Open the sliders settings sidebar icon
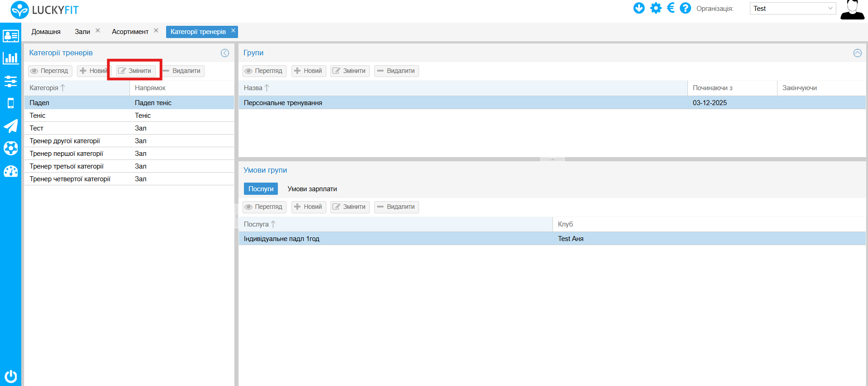868x386 pixels. click(10, 82)
